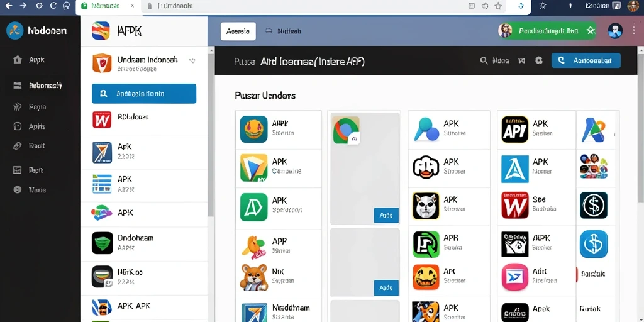Image resolution: width=644 pixels, height=322 pixels.
Task: Click the left panel vertical scrollbar
Action: [x=211, y=136]
